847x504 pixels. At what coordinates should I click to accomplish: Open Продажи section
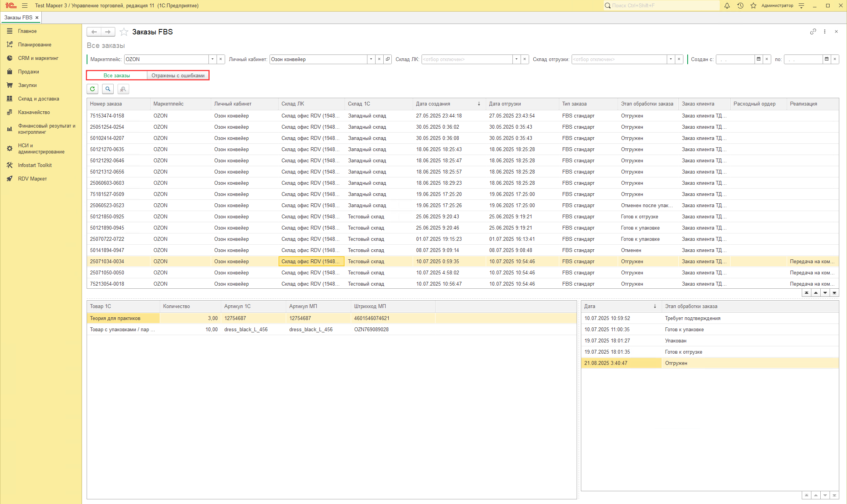28,72
